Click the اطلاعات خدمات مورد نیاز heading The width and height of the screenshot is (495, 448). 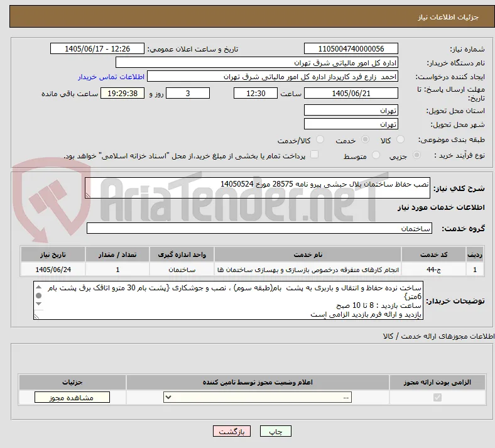click(441, 207)
